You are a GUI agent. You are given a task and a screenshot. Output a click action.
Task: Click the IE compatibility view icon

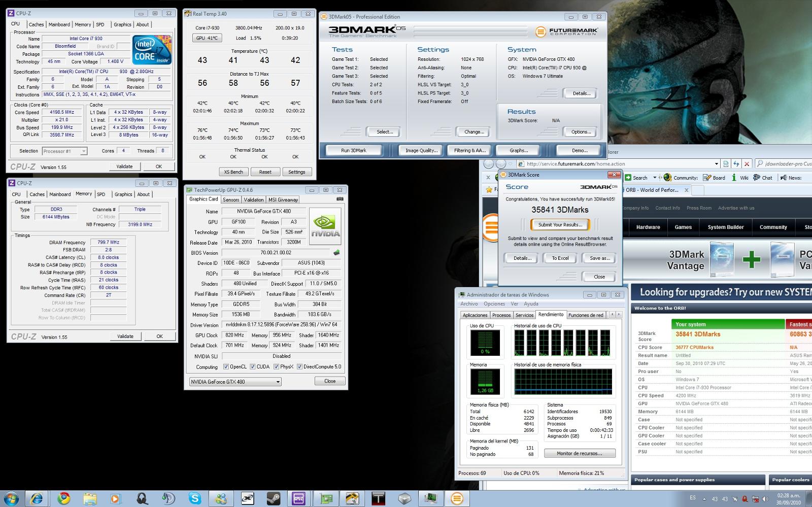(x=726, y=164)
